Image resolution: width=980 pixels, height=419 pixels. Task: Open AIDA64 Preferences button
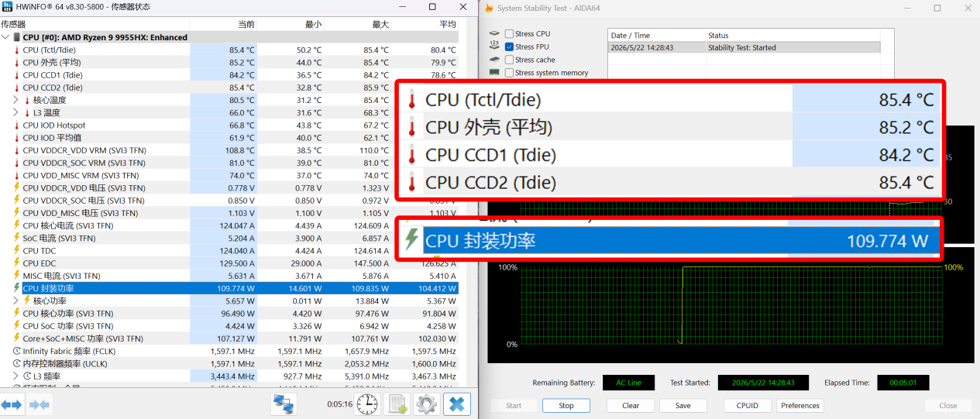pyautogui.click(x=800, y=405)
